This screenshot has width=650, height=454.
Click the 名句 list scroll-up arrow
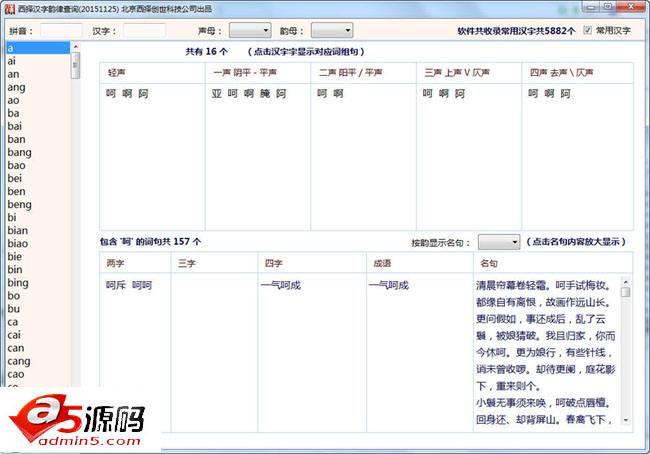[x=626, y=282]
